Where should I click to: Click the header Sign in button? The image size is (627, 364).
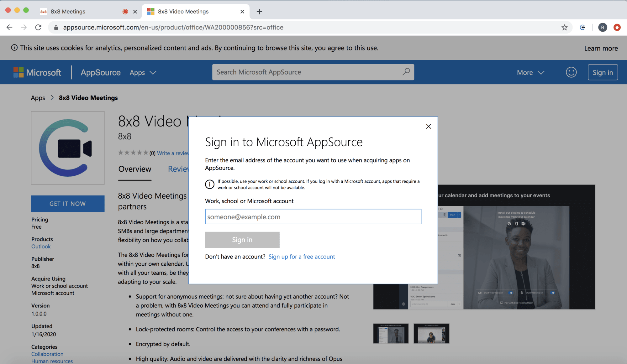pos(602,72)
